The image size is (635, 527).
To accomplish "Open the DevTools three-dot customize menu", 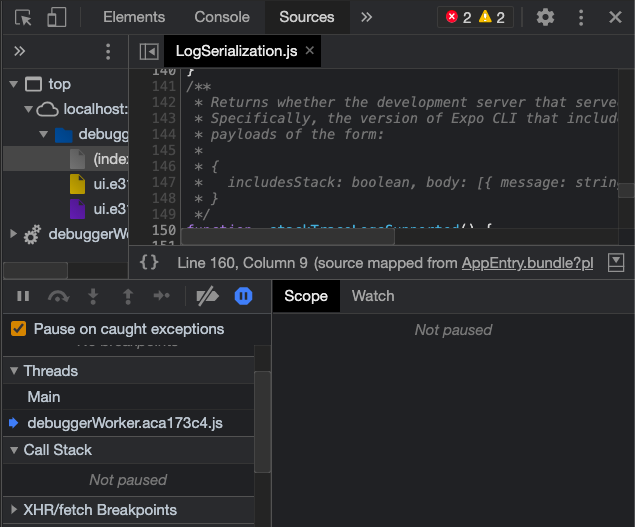I will point(581,17).
